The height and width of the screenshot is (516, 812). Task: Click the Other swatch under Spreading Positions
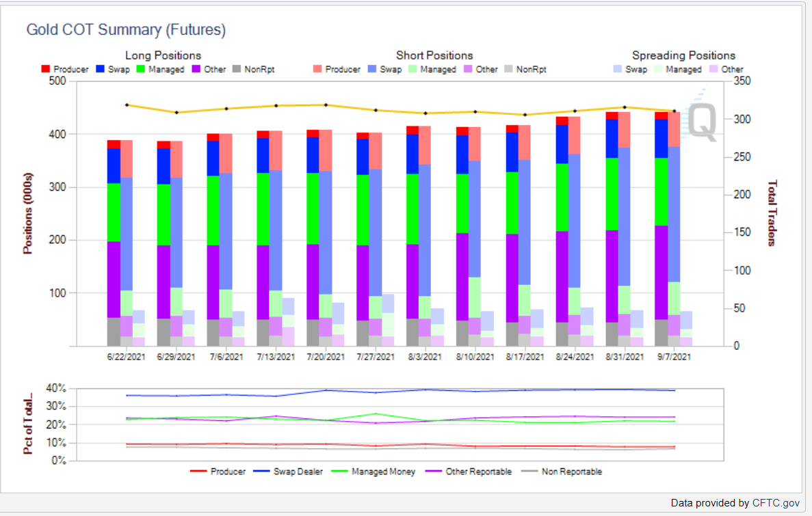pyautogui.click(x=713, y=69)
